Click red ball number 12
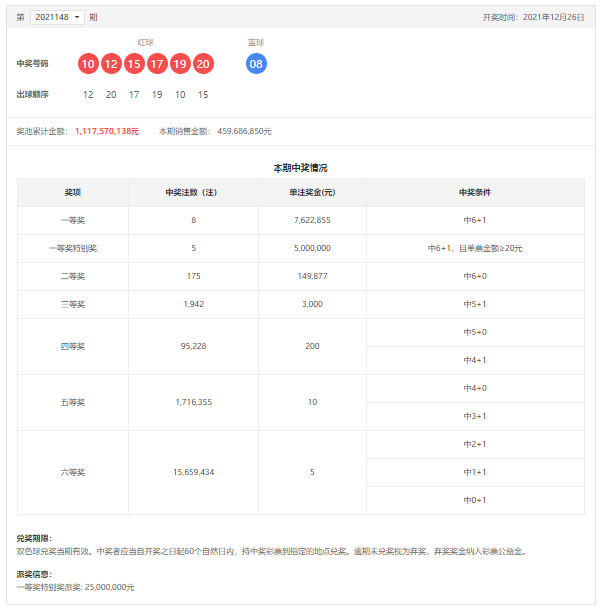 point(111,64)
